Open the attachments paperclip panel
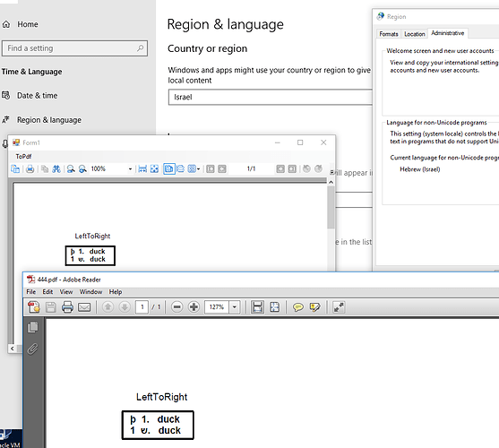 [x=32, y=349]
